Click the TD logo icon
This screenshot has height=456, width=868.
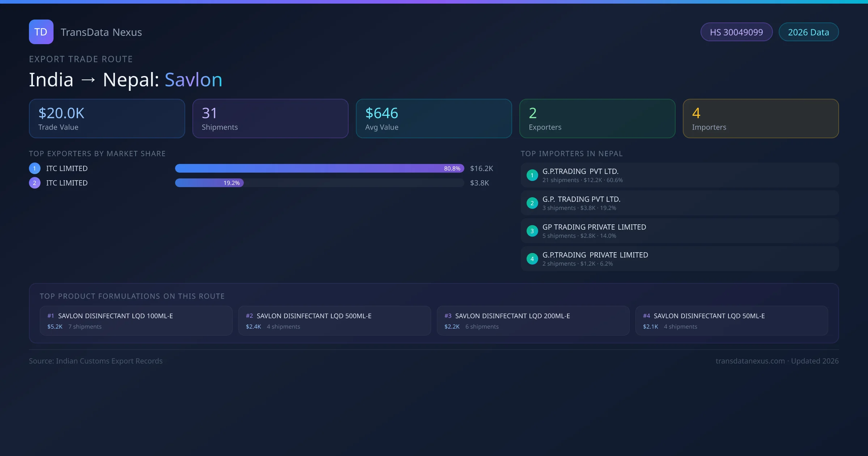41,32
